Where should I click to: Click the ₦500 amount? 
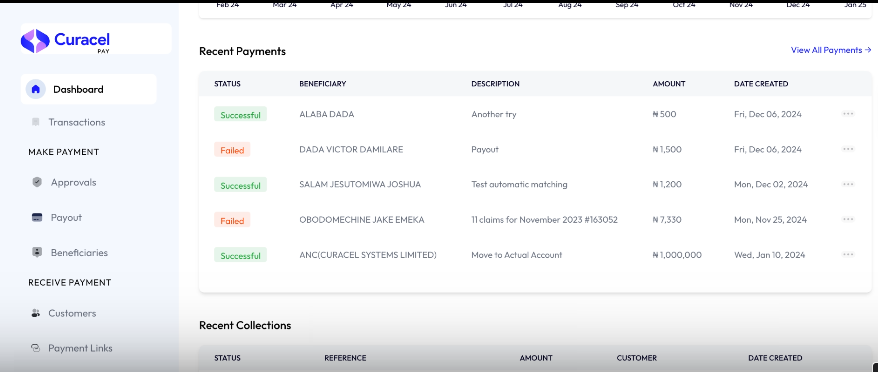coord(665,114)
